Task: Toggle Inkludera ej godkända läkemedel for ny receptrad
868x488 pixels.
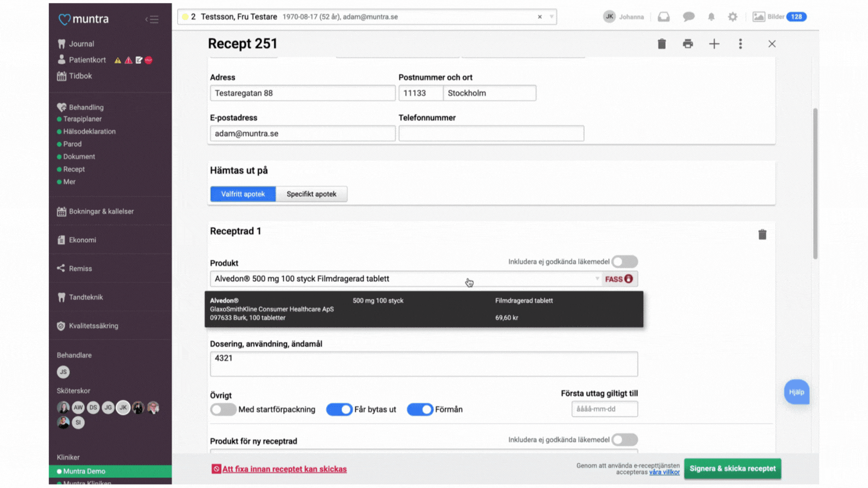Action: coord(624,440)
